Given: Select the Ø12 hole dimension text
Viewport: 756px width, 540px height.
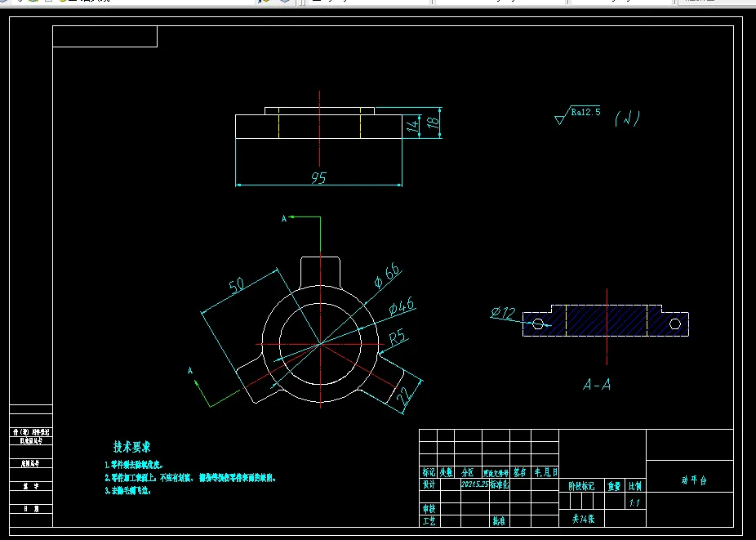Looking at the screenshot, I should [x=503, y=313].
